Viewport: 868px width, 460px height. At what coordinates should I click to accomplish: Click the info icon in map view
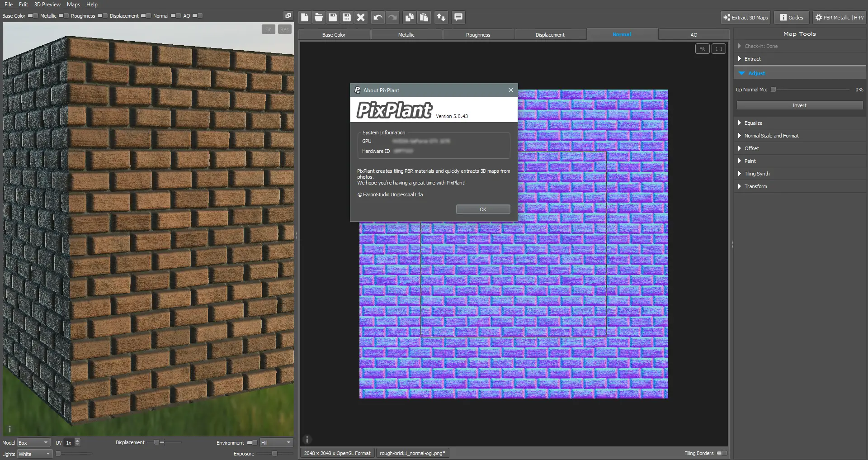(307, 439)
